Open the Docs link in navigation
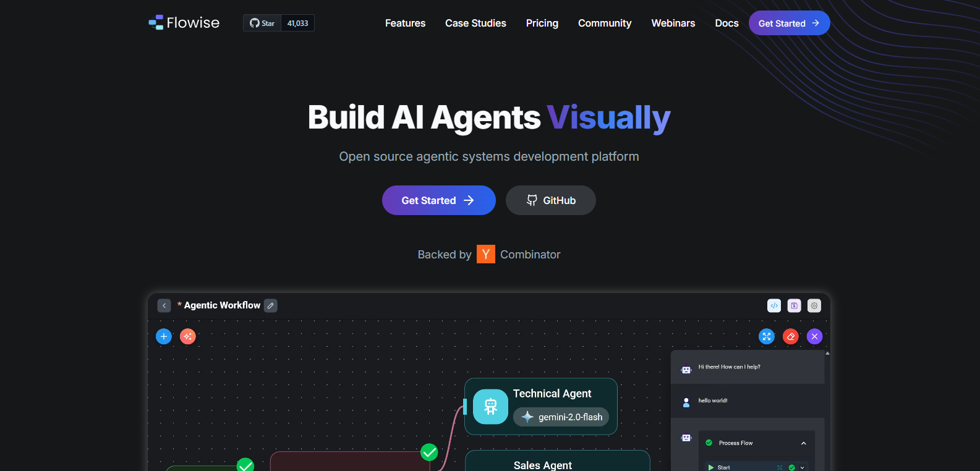The height and width of the screenshot is (471, 980). (726, 23)
